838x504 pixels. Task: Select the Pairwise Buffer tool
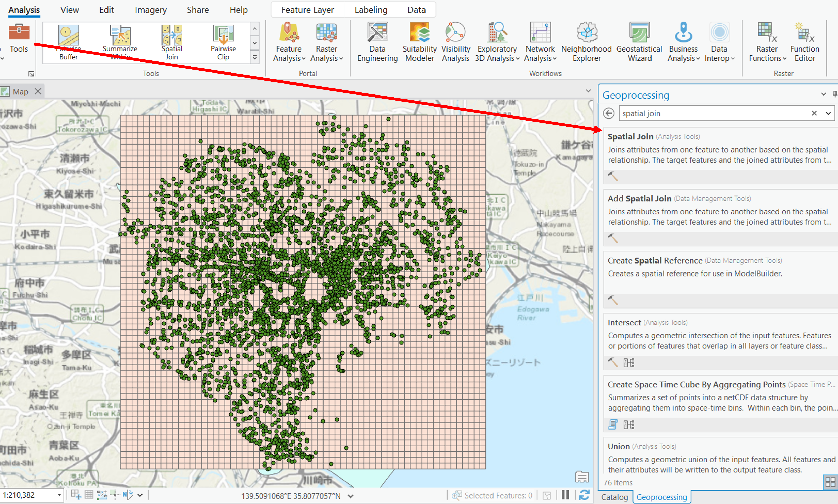[x=69, y=42]
